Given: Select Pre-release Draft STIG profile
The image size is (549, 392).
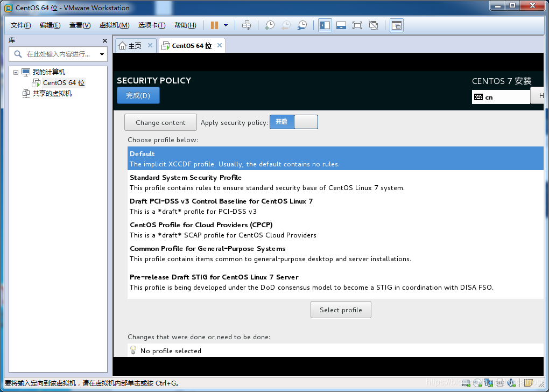Looking at the screenshot, I should pyautogui.click(x=335, y=282).
